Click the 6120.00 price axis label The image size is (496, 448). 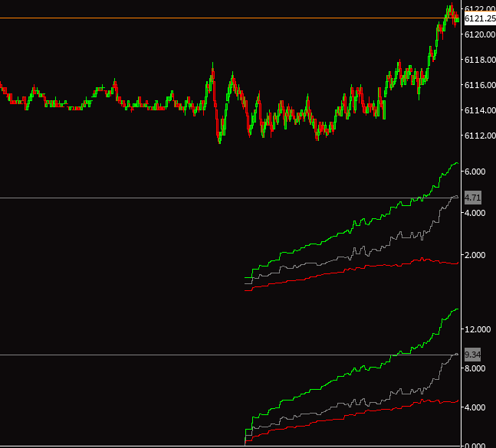tap(480, 34)
